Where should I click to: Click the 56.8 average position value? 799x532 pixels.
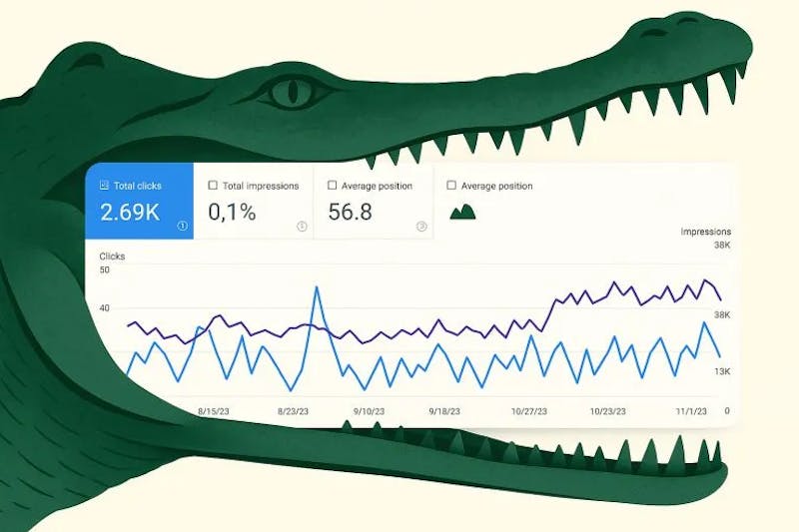coord(351,212)
